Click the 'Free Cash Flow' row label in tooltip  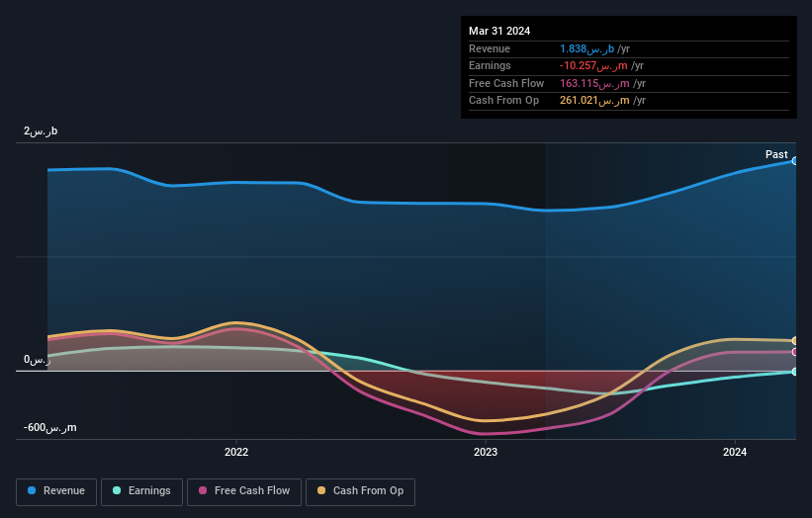(x=506, y=83)
